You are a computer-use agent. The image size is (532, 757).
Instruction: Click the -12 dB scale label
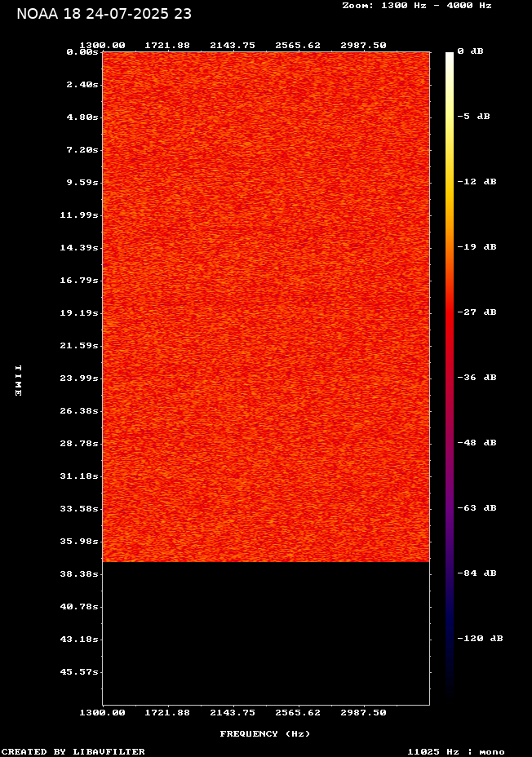coord(477,182)
